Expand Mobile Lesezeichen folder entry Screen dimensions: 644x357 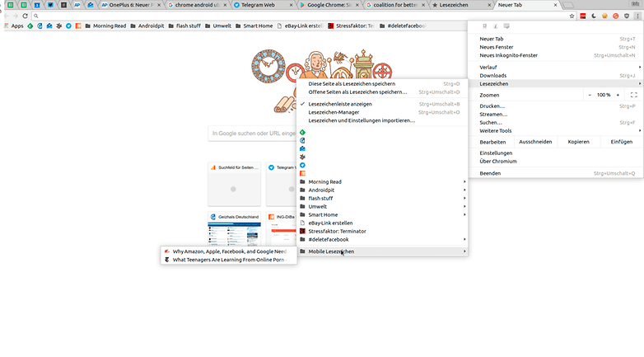[x=382, y=251]
